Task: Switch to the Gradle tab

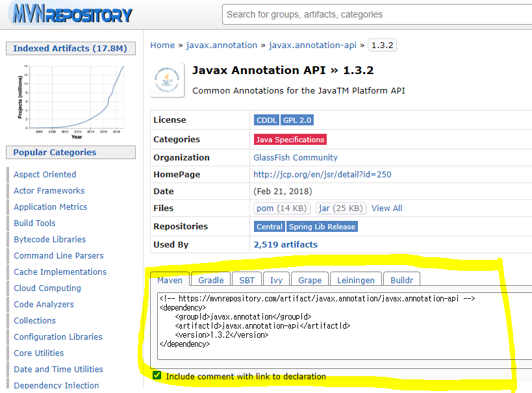Action: 210,280
